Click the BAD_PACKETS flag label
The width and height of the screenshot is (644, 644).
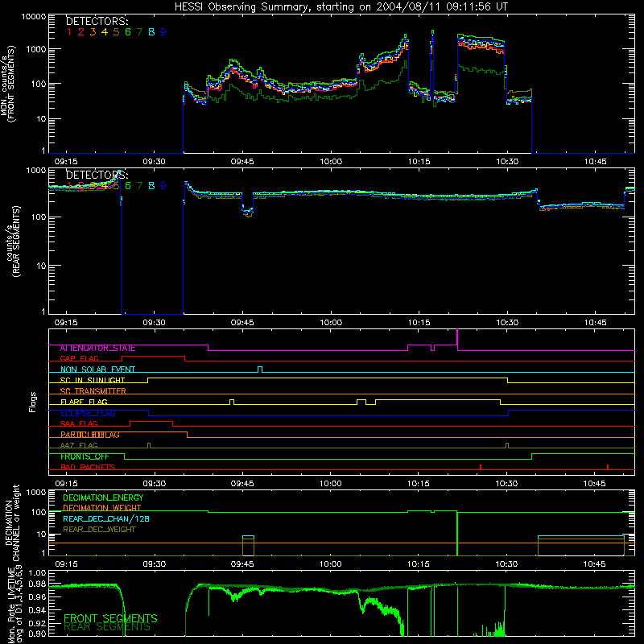point(88,467)
